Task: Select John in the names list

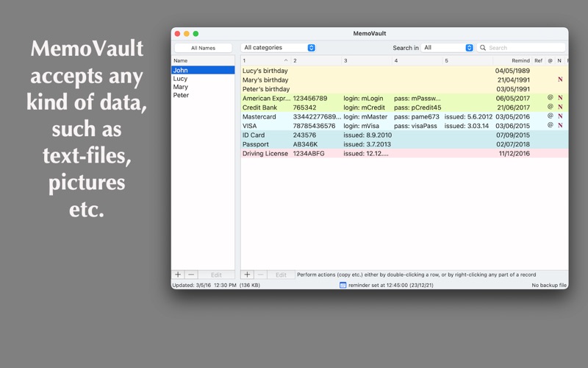Action: (203, 70)
